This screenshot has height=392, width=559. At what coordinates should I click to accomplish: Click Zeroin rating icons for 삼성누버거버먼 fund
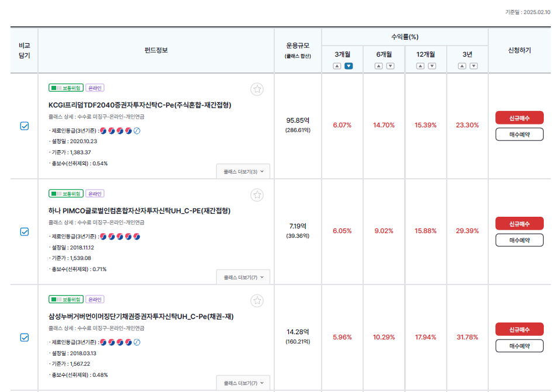tap(120, 342)
